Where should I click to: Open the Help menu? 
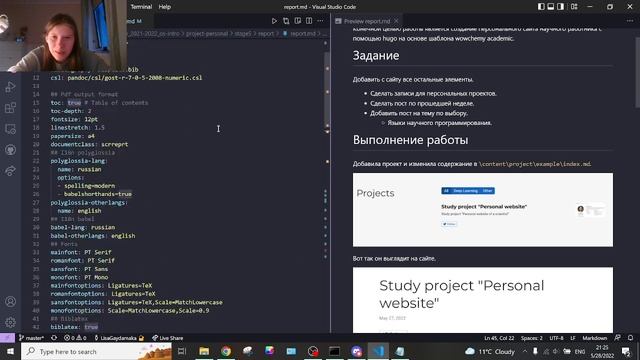(x=164, y=7)
